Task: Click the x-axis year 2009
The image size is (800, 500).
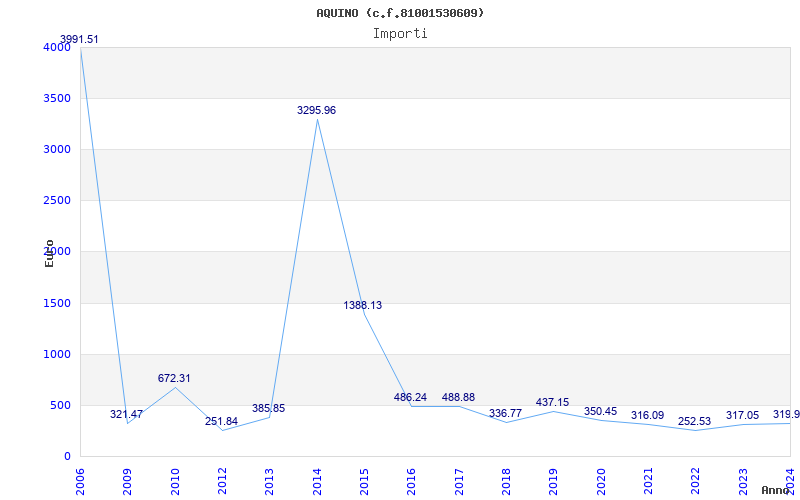Action: [128, 482]
